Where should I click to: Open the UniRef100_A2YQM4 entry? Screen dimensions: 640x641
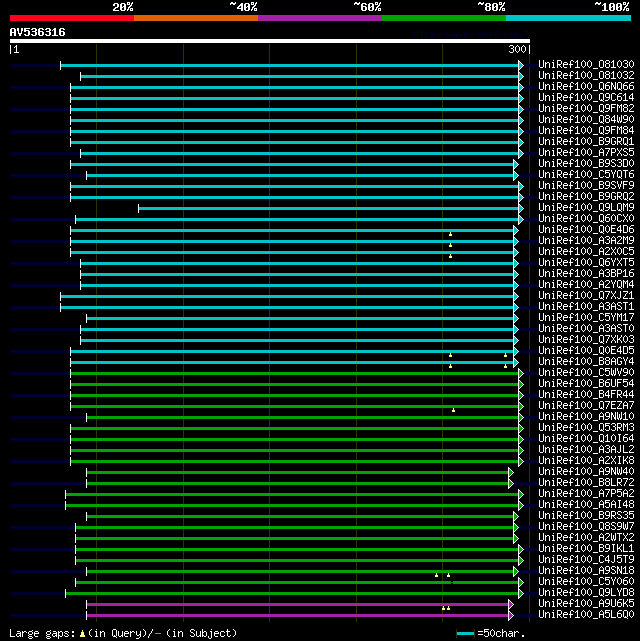tap(586, 285)
